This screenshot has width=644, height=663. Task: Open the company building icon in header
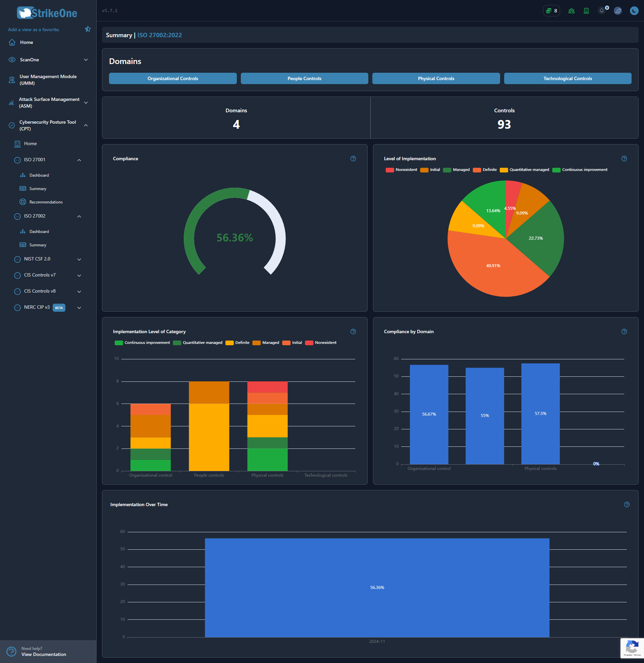586,11
